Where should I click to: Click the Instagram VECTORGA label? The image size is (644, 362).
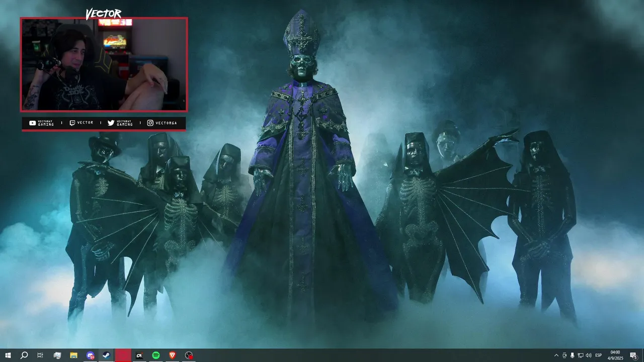(162, 123)
